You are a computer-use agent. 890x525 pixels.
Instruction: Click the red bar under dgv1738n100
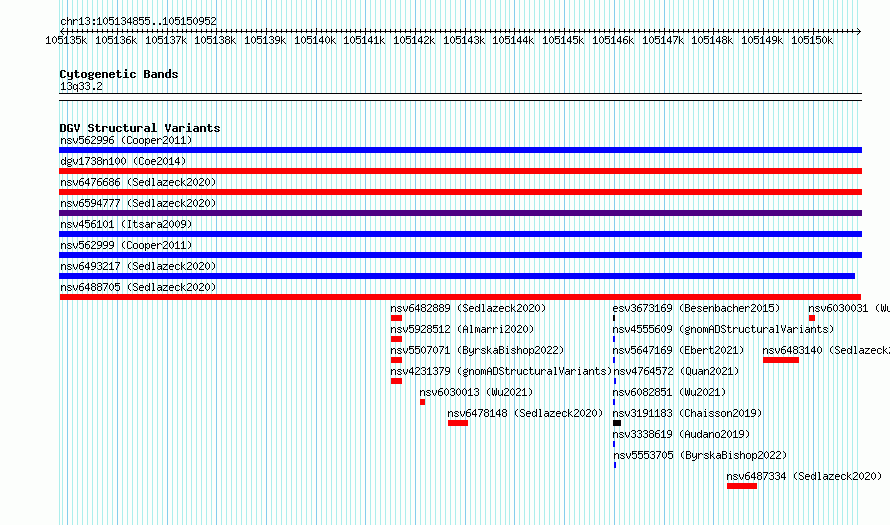coord(460,171)
